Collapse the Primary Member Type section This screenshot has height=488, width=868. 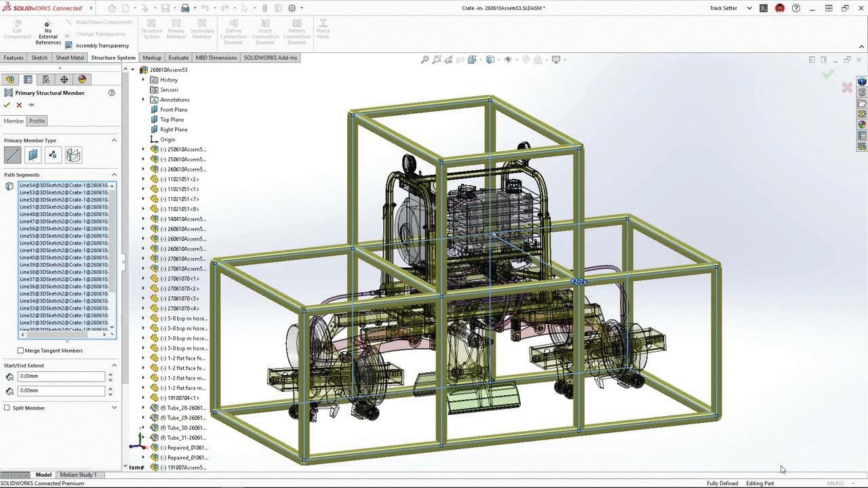tap(114, 140)
